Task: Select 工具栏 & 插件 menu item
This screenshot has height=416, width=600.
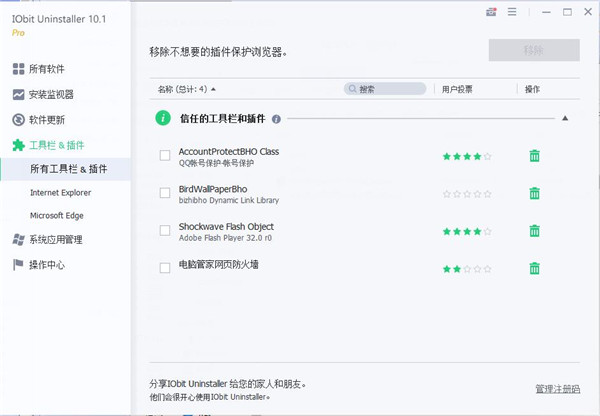Action: (x=57, y=145)
